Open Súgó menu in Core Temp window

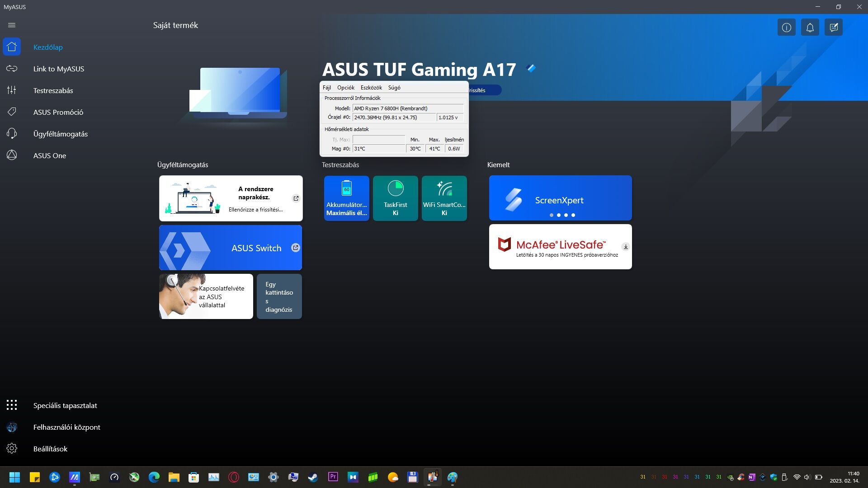[x=394, y=88]
